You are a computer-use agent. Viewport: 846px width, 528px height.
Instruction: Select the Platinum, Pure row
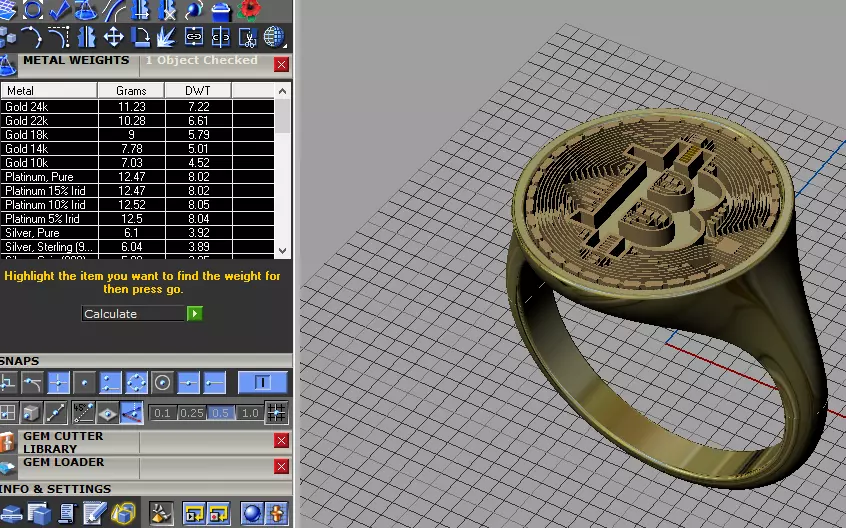(x=138, y=177)
